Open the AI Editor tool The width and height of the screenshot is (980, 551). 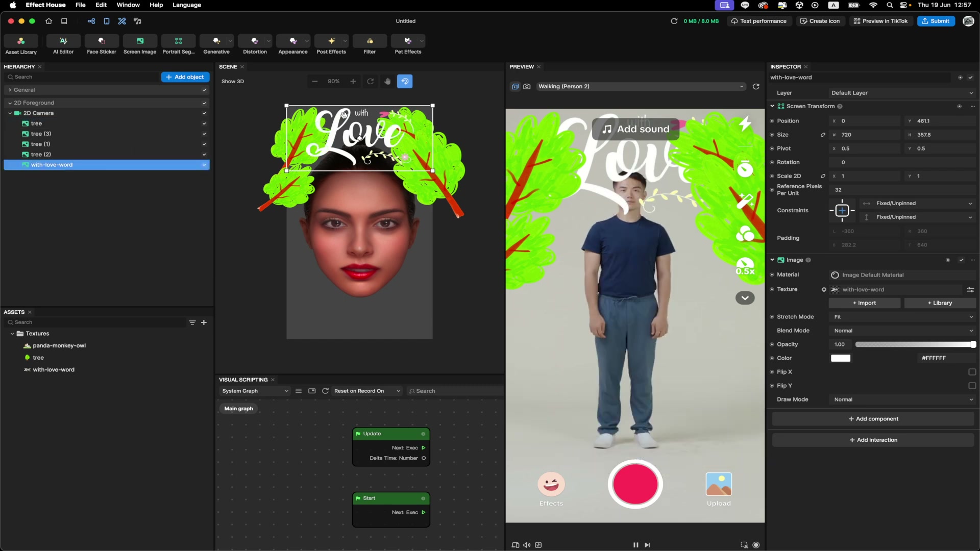[63, 44]
